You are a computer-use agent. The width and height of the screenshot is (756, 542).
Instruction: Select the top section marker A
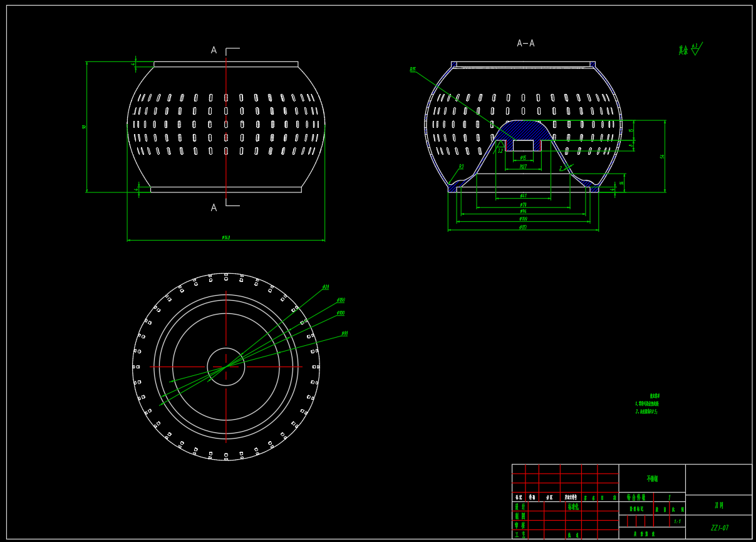tap(214, 50)
